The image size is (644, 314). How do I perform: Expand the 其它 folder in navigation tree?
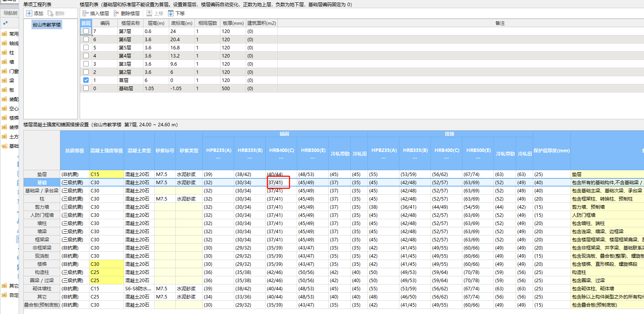pyautogui.click(x=4, y=286)
